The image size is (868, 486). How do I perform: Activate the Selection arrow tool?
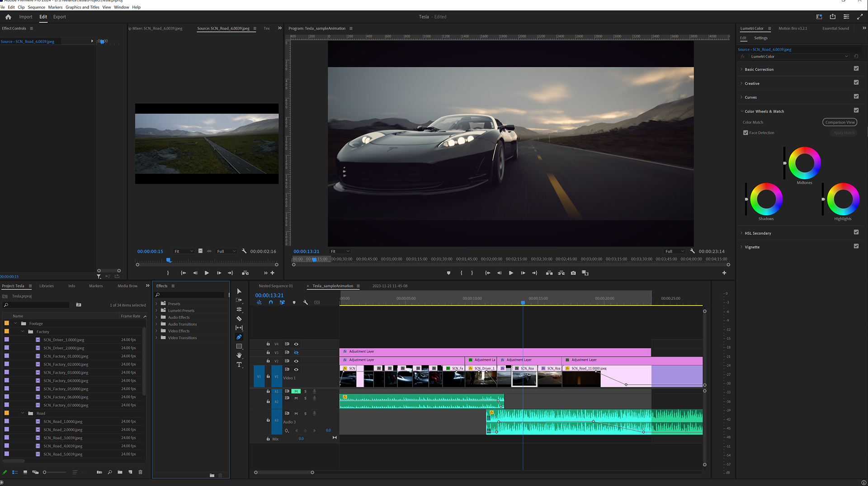pyautogui.click(x=239, y=291)
